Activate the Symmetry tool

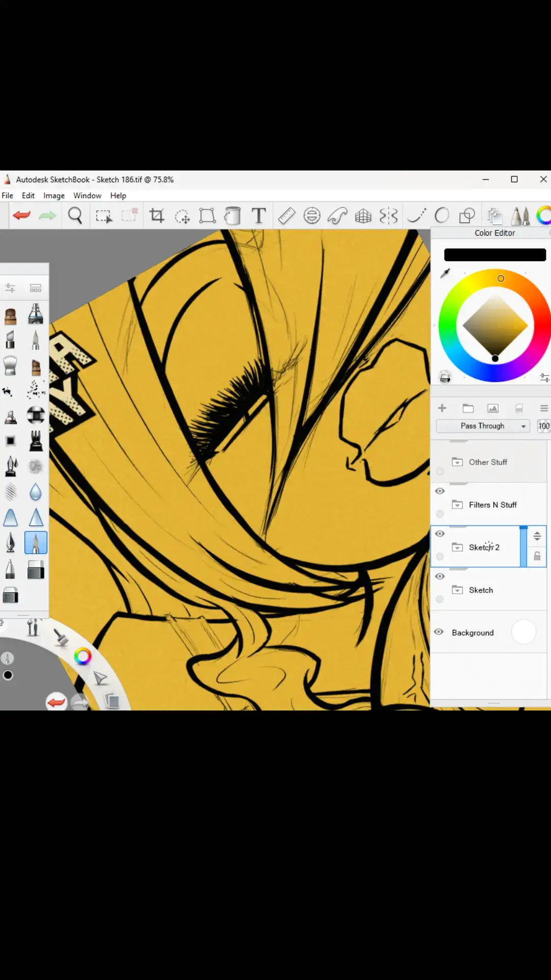point(388,215)
